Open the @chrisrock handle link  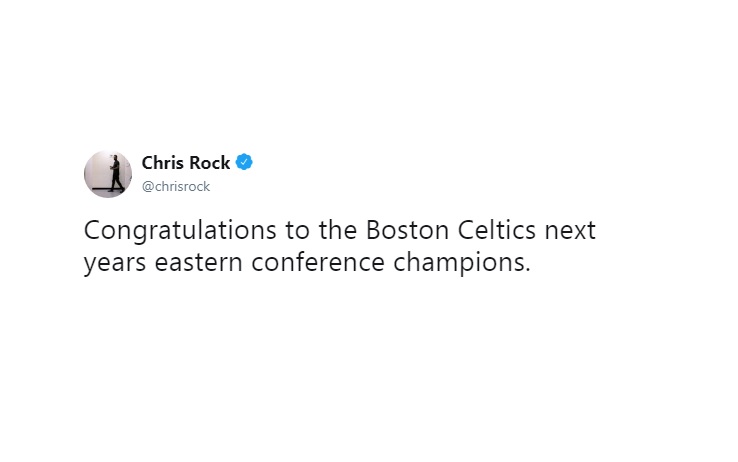pos(176,186)
